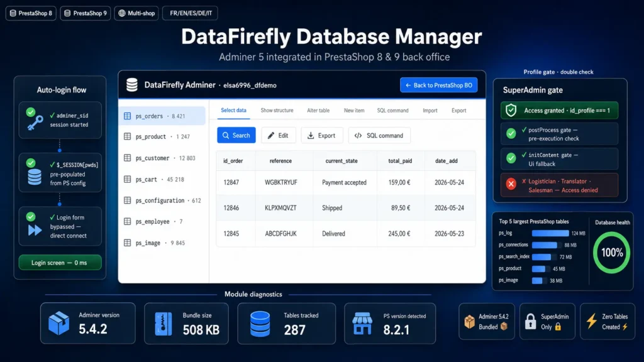Screen dimensions: 644x362
Task: Click reference KLPXMQVZT cell
Action: 280,207
